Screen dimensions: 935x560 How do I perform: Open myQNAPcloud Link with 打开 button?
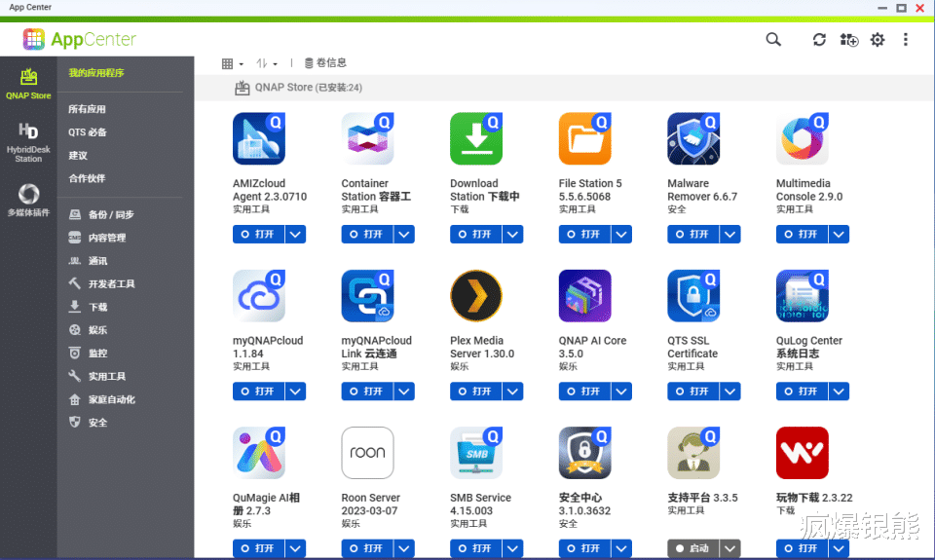pos(367,392)
